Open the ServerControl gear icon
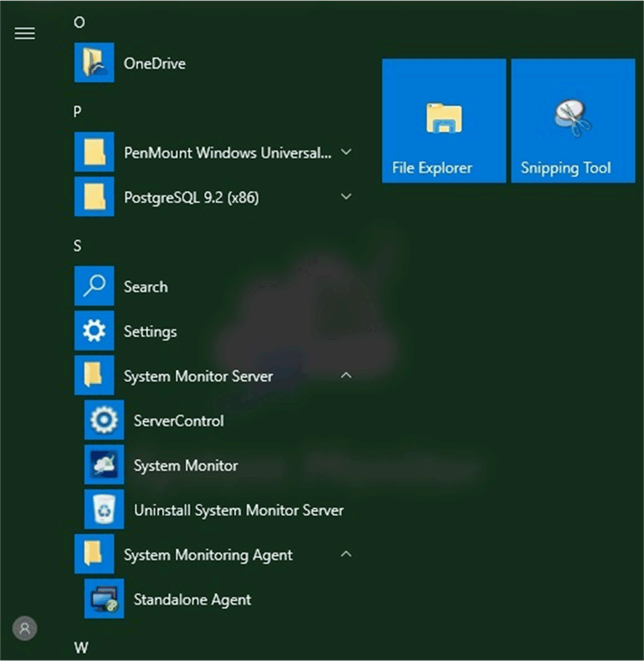The width and height of the screenshot is (644, 661). tap(104, 420)
